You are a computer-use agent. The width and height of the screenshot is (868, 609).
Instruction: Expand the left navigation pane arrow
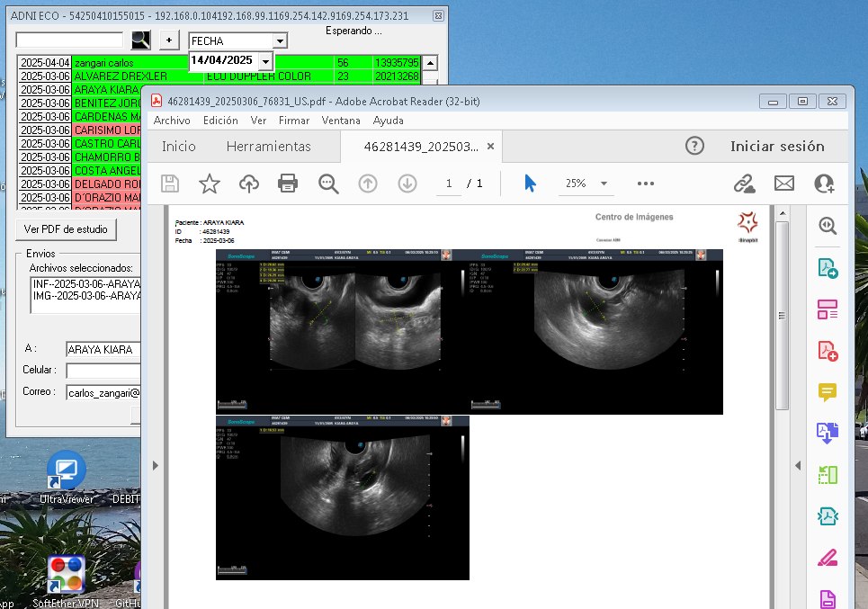[156, 465]
